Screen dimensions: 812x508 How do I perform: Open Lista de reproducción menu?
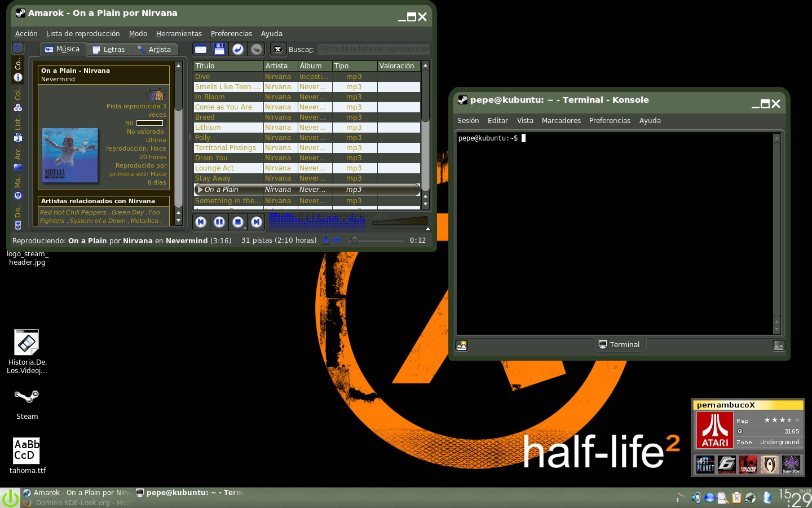tap(83, 34)
